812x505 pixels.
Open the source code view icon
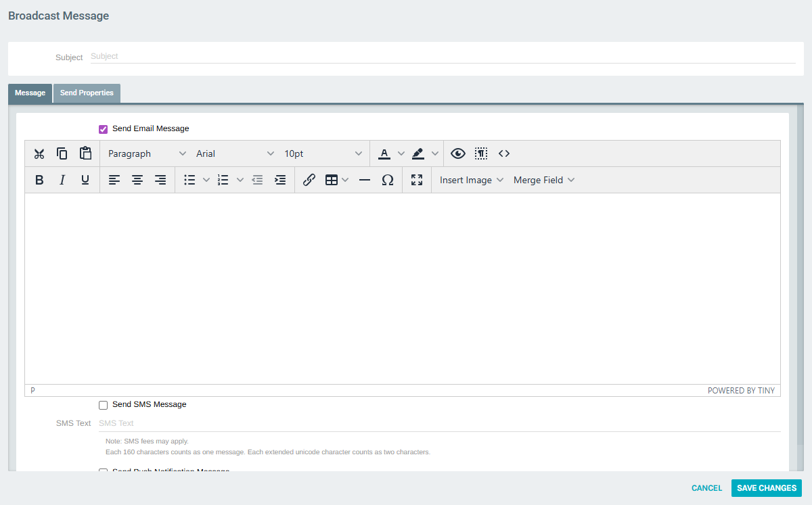click(504, 153)
